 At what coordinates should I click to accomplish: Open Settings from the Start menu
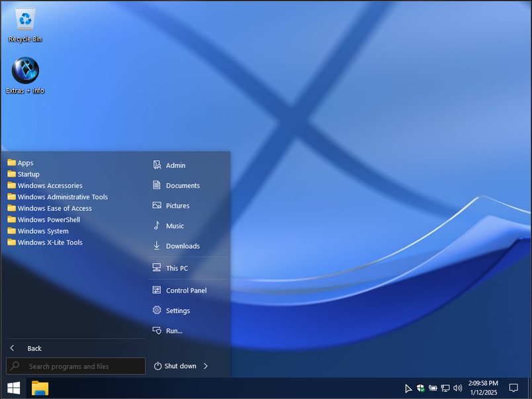click(x=171, y=310)
